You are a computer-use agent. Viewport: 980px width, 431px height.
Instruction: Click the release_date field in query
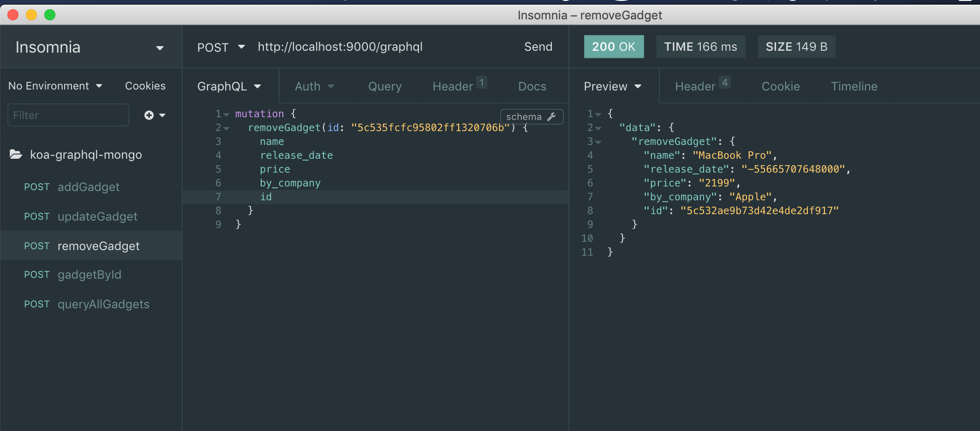tap(296, 155)
